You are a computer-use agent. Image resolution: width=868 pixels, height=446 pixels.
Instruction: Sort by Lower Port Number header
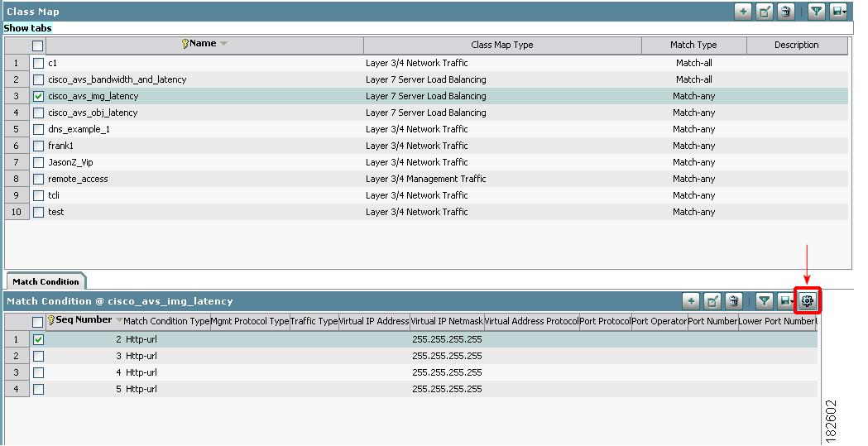coord(778,322)
